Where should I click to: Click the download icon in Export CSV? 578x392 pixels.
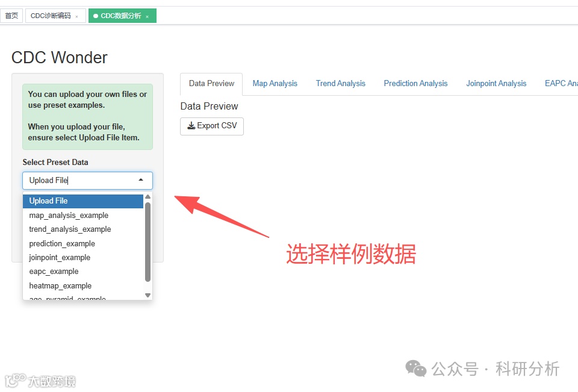tap(191, 126)
